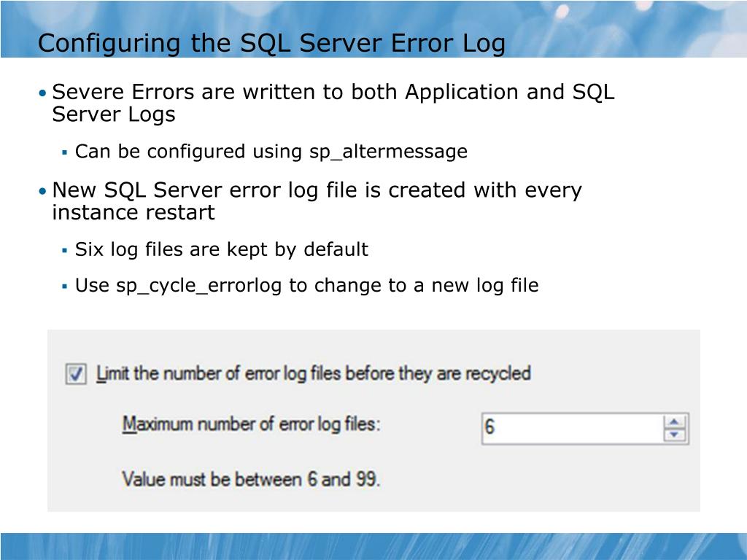
Task: Click the 'Severe Errors are written' bullet text
Action: [333, 103]
